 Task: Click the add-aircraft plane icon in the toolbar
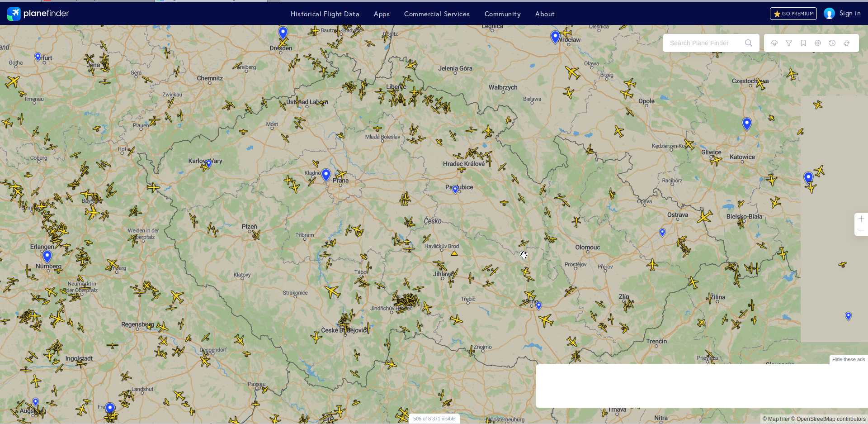click(847, 43)
